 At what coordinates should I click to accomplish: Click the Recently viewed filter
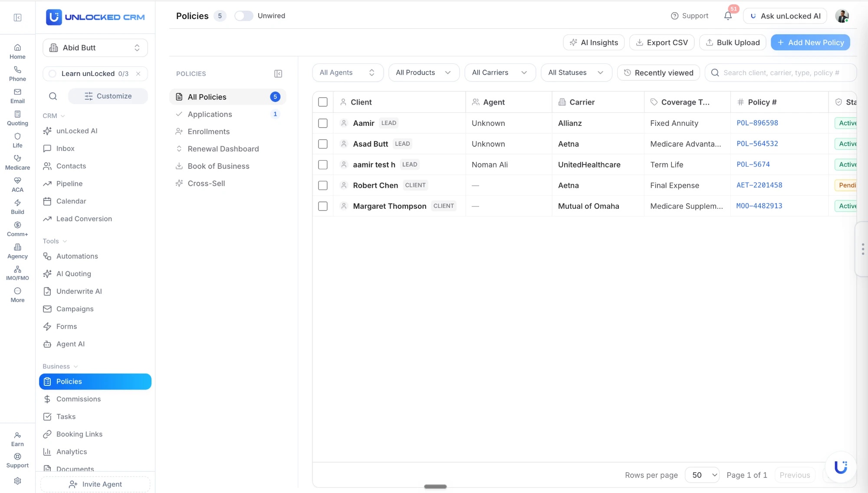coord(658,72)
